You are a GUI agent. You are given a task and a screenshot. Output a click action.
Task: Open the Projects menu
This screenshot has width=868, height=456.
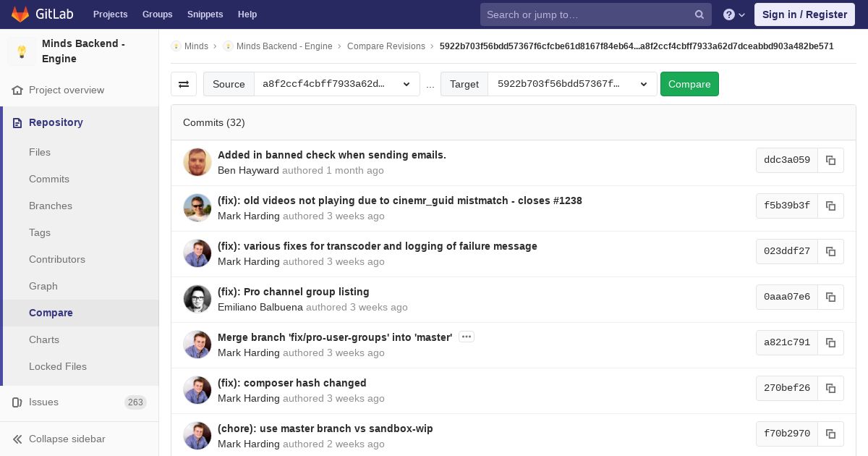(111, 14)
